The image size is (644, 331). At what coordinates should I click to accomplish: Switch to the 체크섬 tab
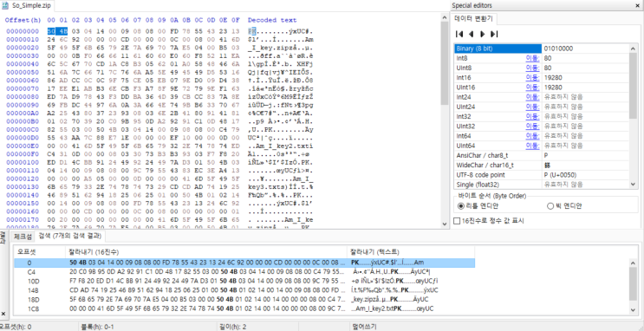pyautogui.click(x=23, y=237)
